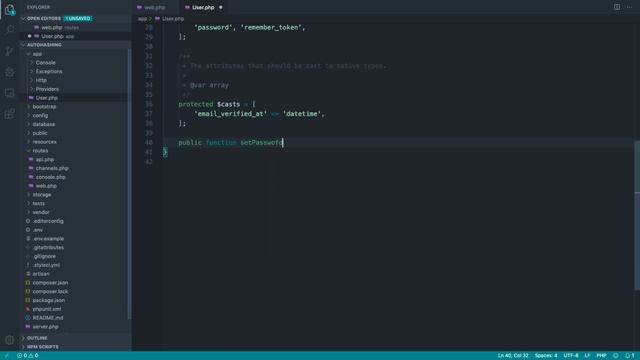
Task: Expand the Outline section
Action: click(76, 338)
